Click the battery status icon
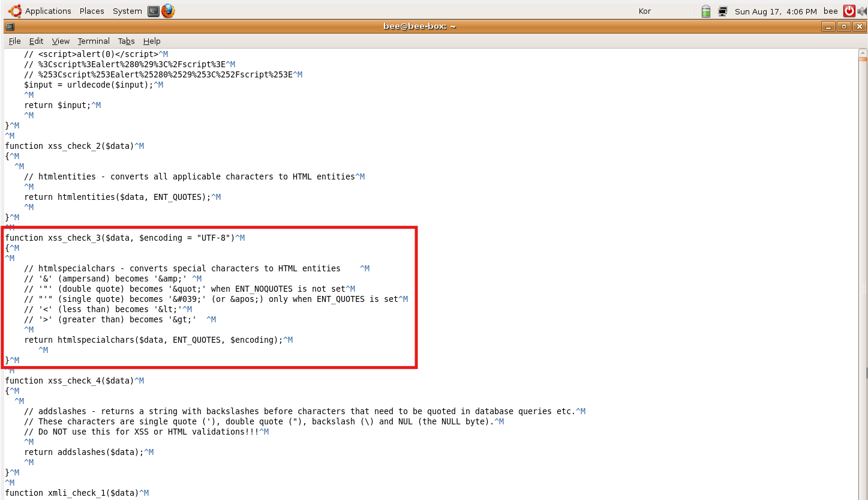 click(x=706, y=11)
